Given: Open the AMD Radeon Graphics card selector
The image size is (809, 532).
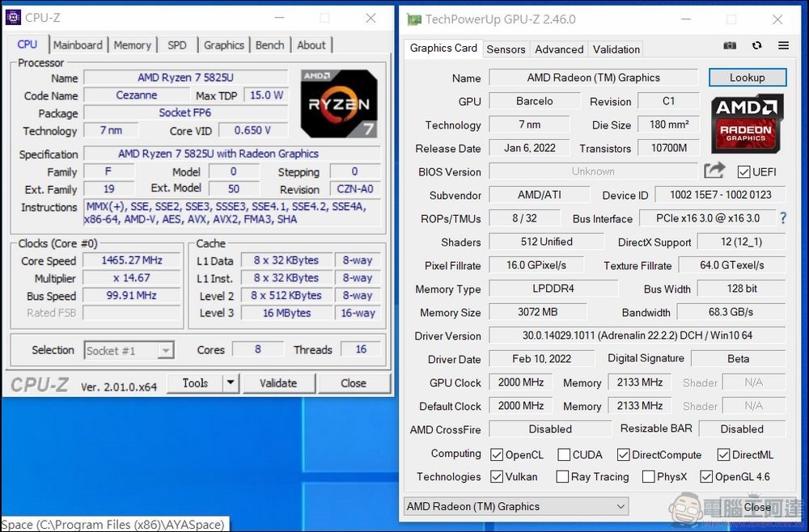Looking at the screenshot, I should click(x=516, y=506).
